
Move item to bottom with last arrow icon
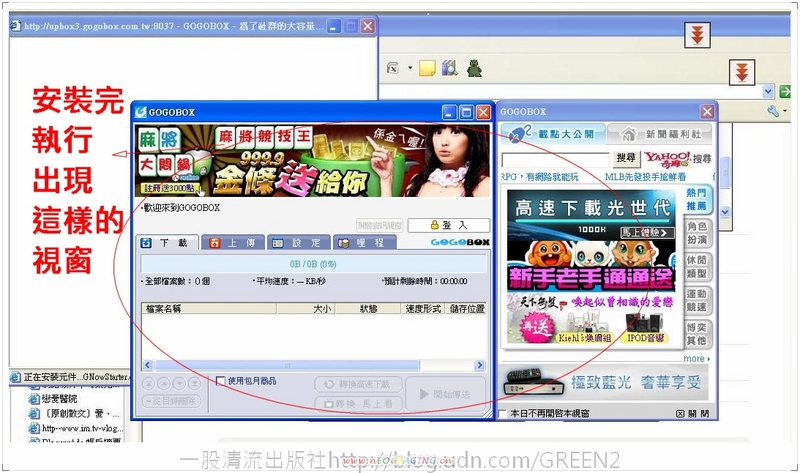pyautogui.click(x=194, y=383)
